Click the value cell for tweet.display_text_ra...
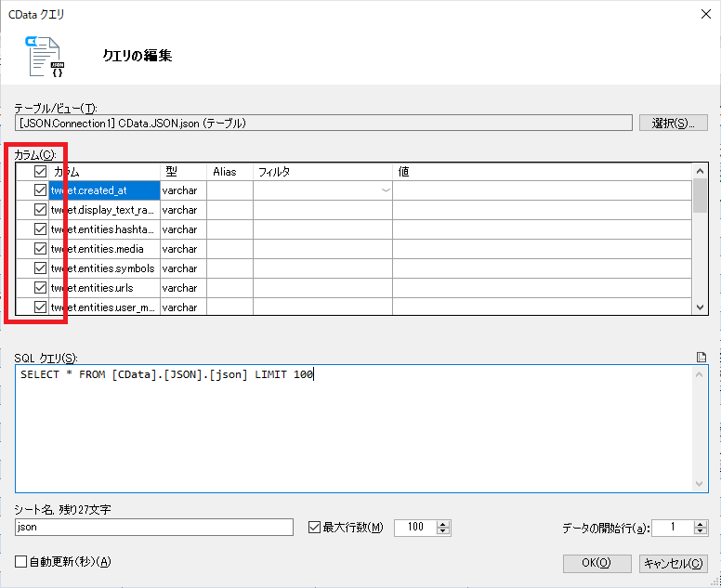The width and height of the screenshot is (721, 588). coord(542,210)
